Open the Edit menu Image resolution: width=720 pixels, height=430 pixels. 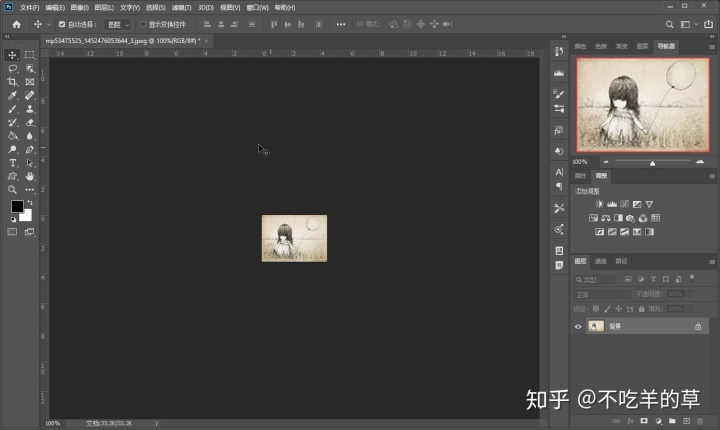pyautogui.click(x=55, y=8)
